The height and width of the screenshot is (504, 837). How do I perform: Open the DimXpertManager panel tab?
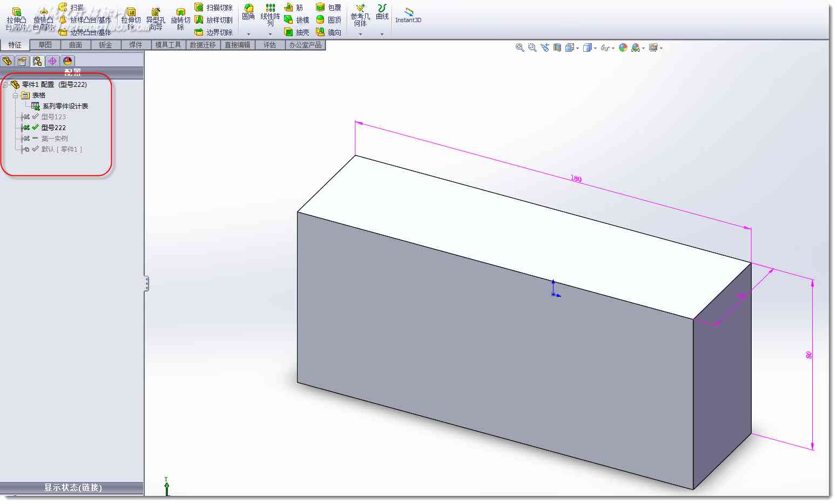coord(52,61)
